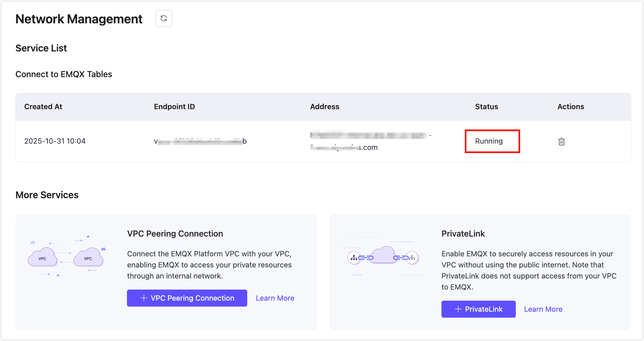Click the More Services heading
644x341 pixels.
(47, 195)
